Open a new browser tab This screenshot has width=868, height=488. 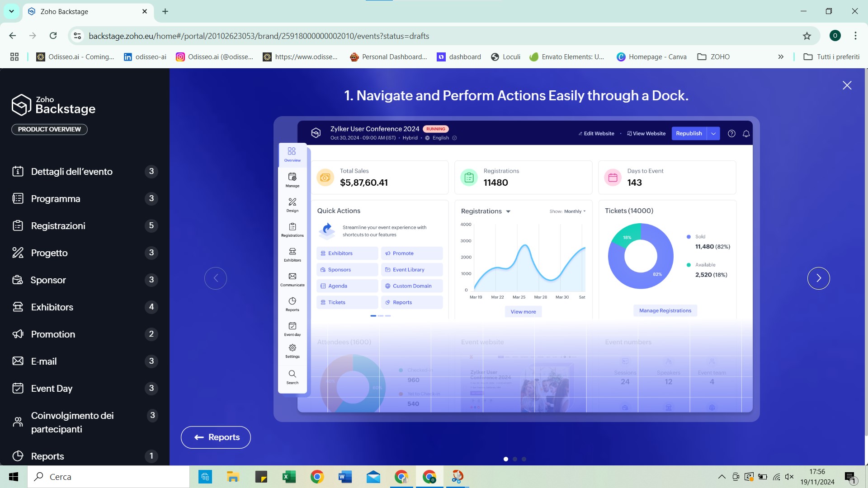point(165,11)
